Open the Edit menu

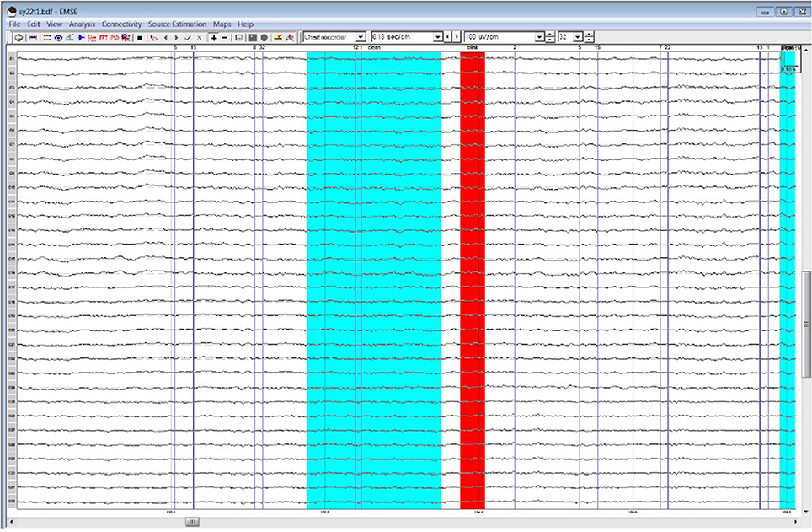(x=34, y=24)
